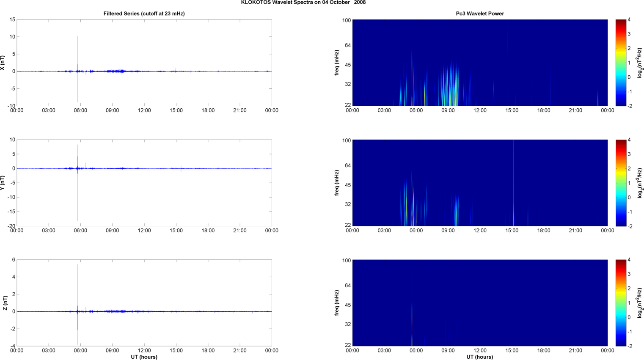
Task: Click the X (nT) axis label
Action: pos(3,63)
